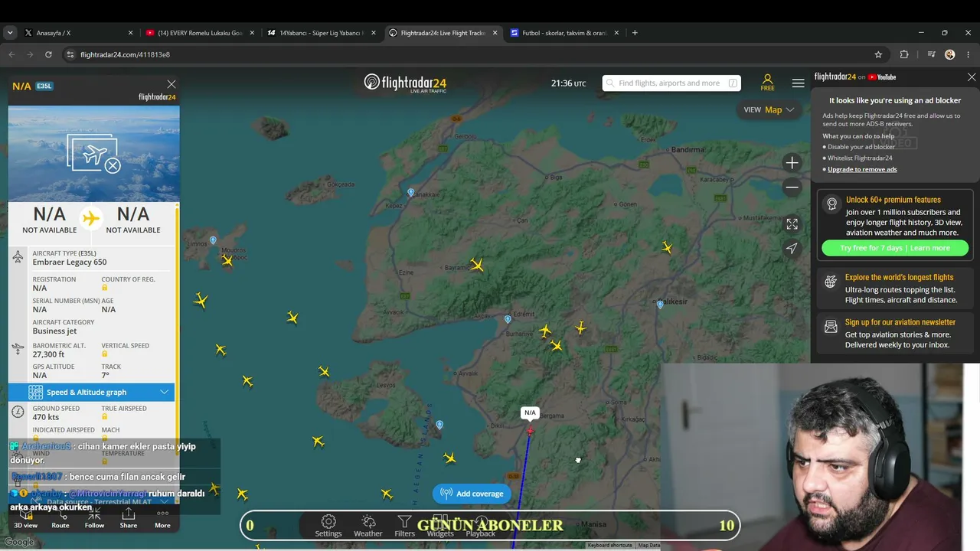The width and height of the screenshot is (980, 551).
Task: Open the Keyboard shortcuts link on map
Action: tap(610, 545)
